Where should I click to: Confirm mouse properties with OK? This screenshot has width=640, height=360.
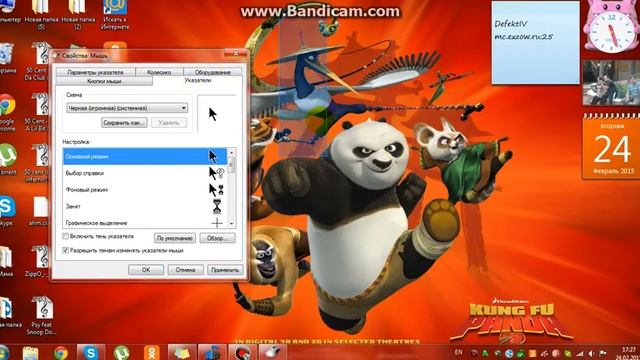click(x=146, y=270)
